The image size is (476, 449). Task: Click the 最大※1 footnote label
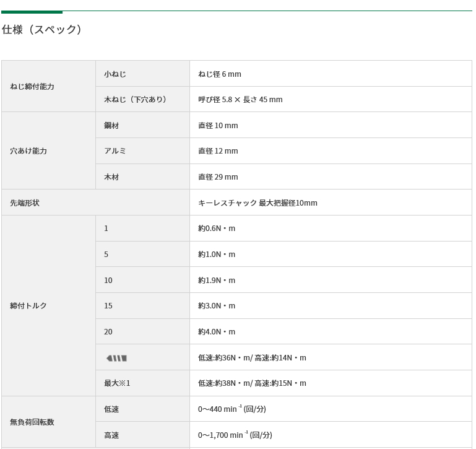(117, 383)
